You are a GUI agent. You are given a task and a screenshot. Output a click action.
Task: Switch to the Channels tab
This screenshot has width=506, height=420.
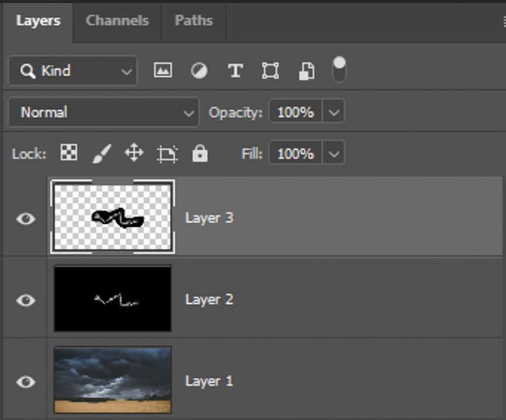[117, 21]
